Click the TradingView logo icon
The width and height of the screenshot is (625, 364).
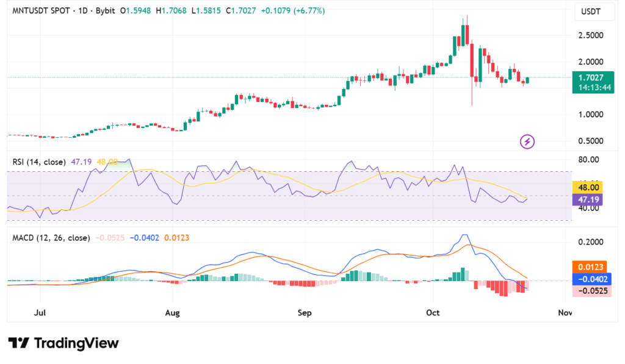click(19, 343)
